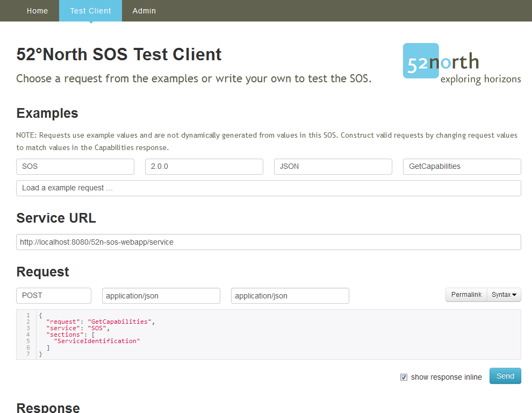Open the POST method dropdown

pos(54,295)
